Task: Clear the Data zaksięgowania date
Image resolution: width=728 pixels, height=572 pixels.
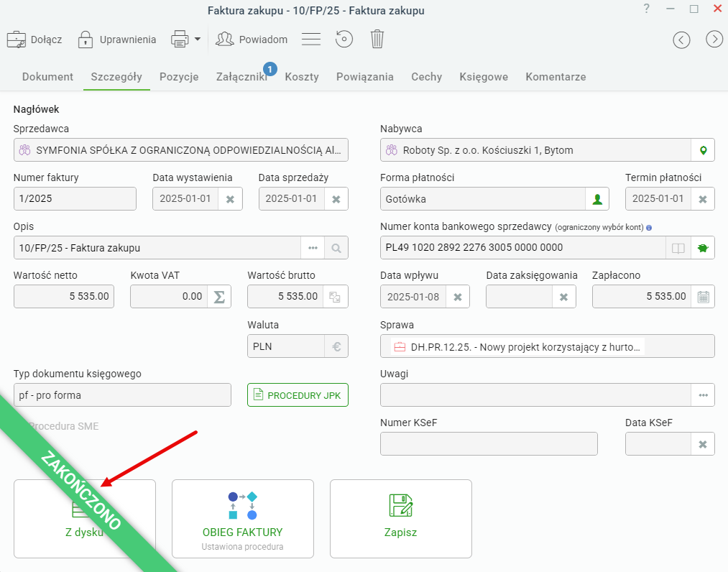Action: [563, 297]
